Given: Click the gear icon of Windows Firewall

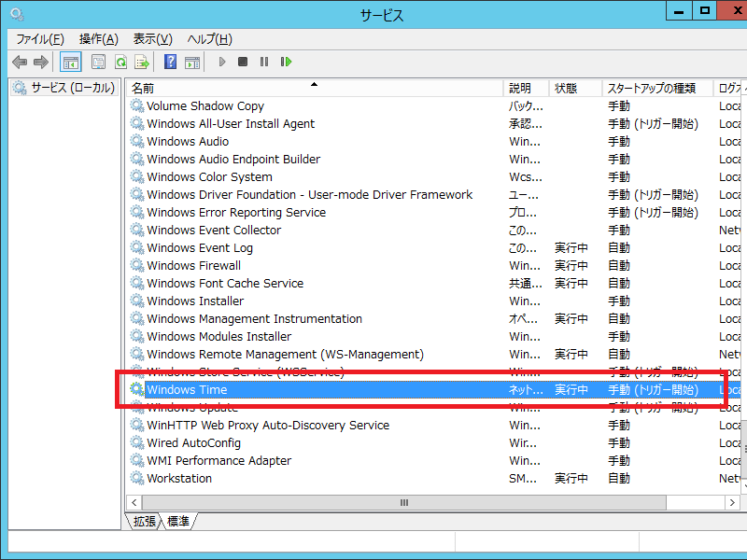Looking at the screenshot, I should pos(137,265).
